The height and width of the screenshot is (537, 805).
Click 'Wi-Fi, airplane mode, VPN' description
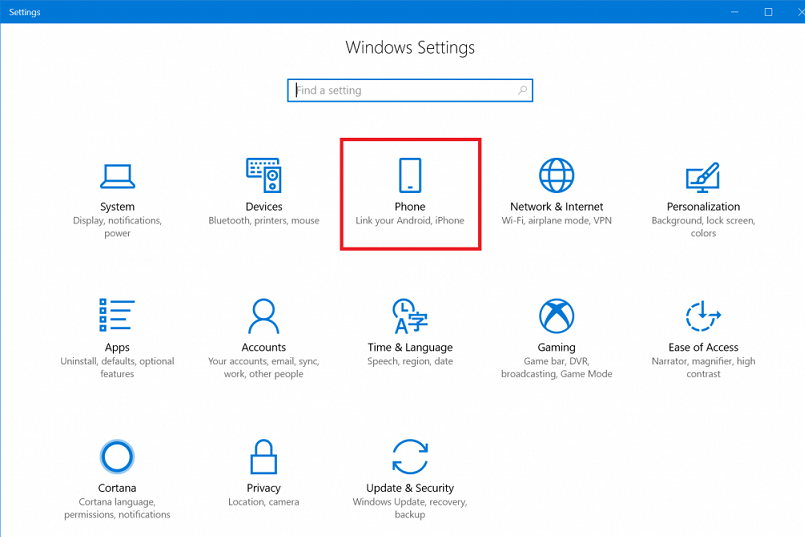click(557, 220)
